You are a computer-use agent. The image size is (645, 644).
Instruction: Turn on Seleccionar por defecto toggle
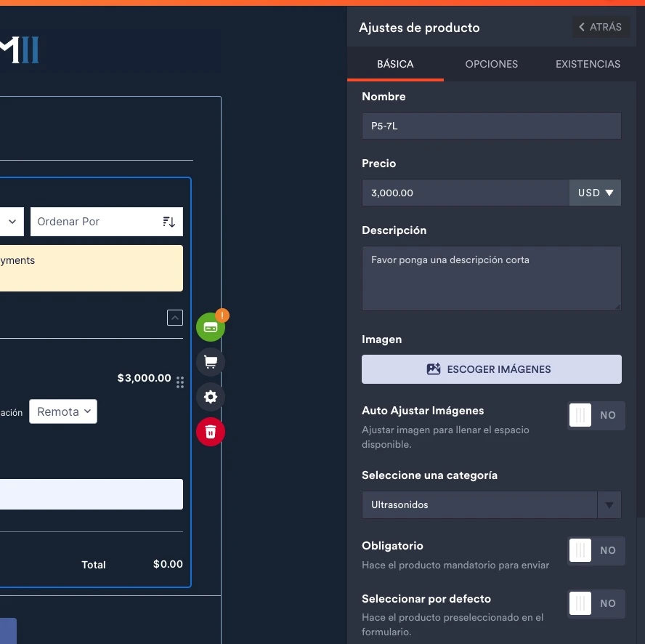click(595, 603)
